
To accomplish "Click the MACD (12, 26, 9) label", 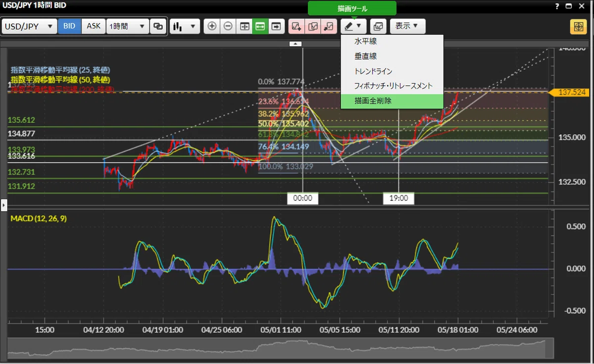I will (38, 219).
